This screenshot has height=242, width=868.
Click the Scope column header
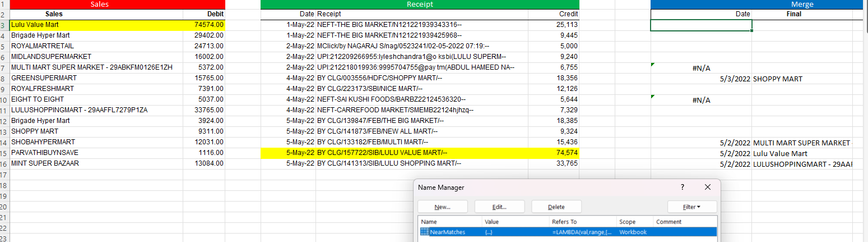635,222
